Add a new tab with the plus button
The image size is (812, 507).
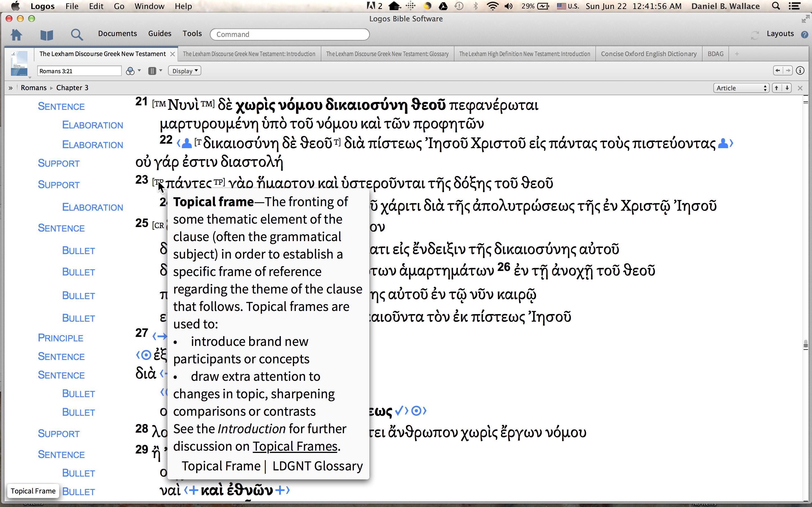coord(737,54)
